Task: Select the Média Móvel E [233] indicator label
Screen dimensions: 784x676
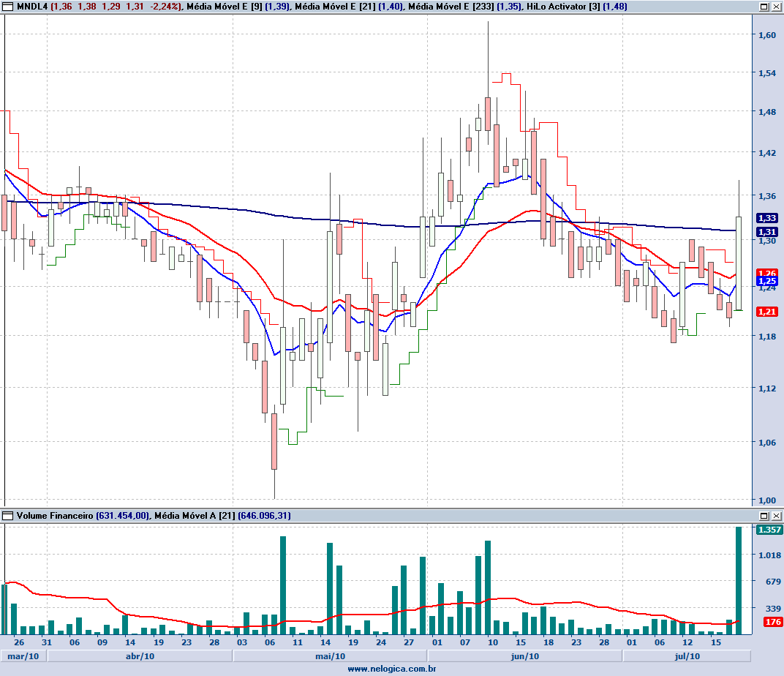Action: click(451, 7)
